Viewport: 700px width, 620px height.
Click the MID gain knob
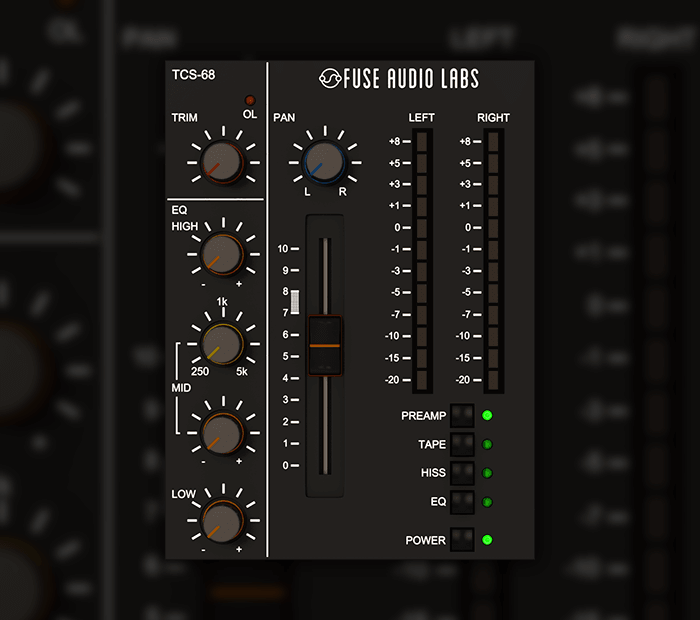221,432
